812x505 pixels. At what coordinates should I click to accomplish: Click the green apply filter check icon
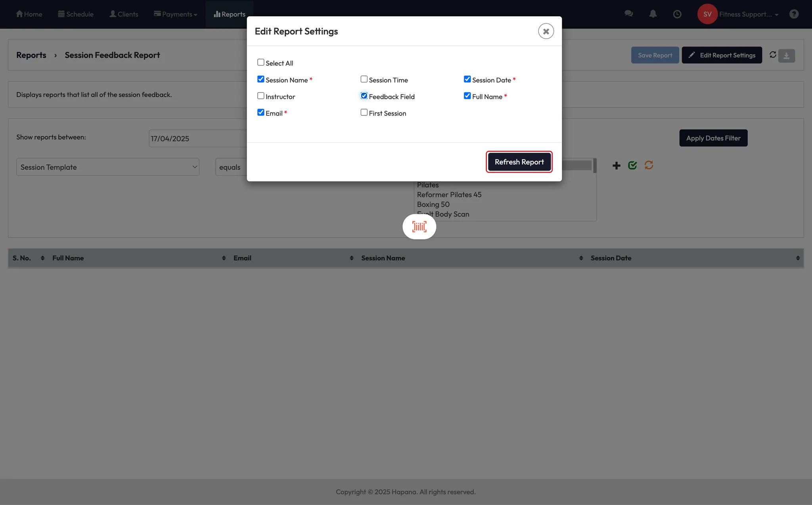click(632, 165)
